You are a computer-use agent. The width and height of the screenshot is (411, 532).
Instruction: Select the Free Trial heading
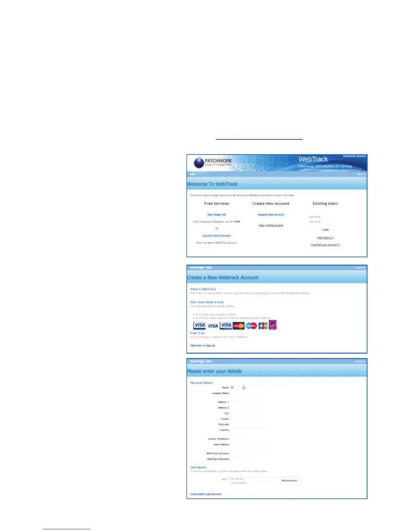pos(197,333)
